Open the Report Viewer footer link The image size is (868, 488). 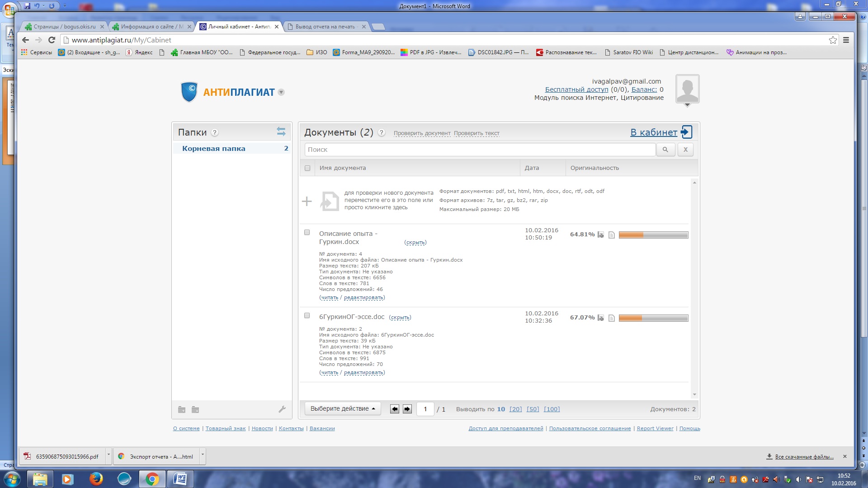tap(655, 428)
